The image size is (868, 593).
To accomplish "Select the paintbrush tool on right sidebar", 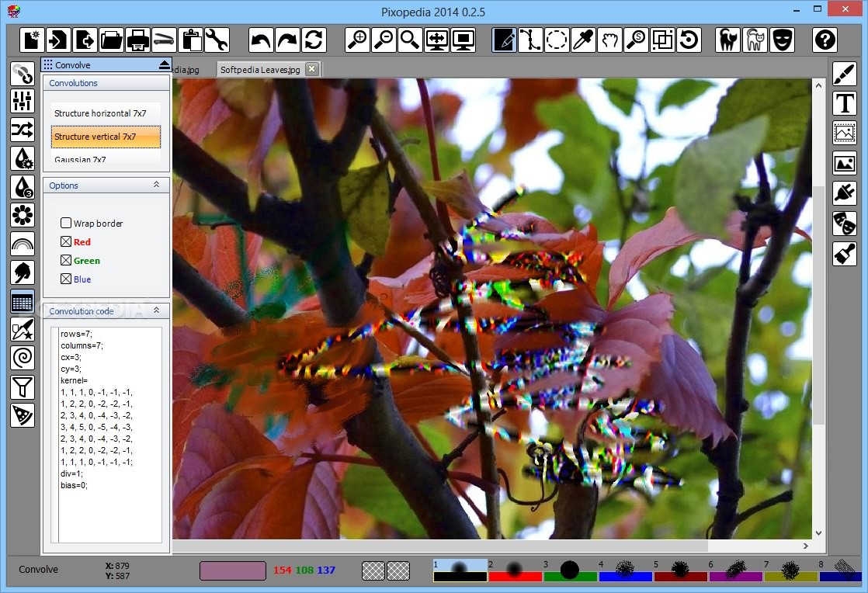I will point(845,73).
